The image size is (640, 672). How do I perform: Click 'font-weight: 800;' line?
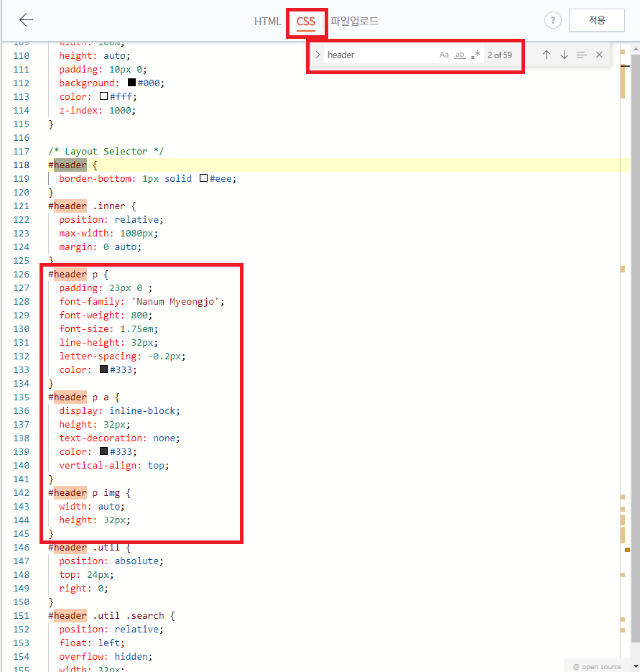106,316
